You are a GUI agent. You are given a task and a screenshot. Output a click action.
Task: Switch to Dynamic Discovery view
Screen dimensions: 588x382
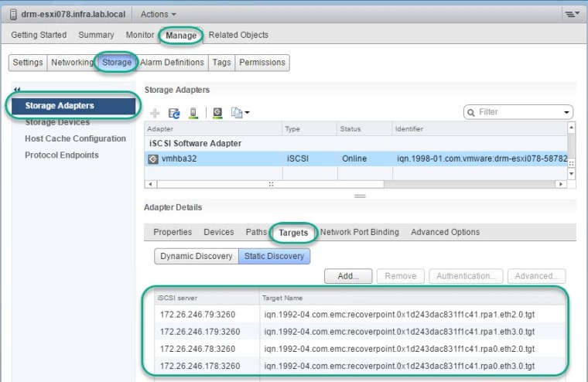point(196,256)
